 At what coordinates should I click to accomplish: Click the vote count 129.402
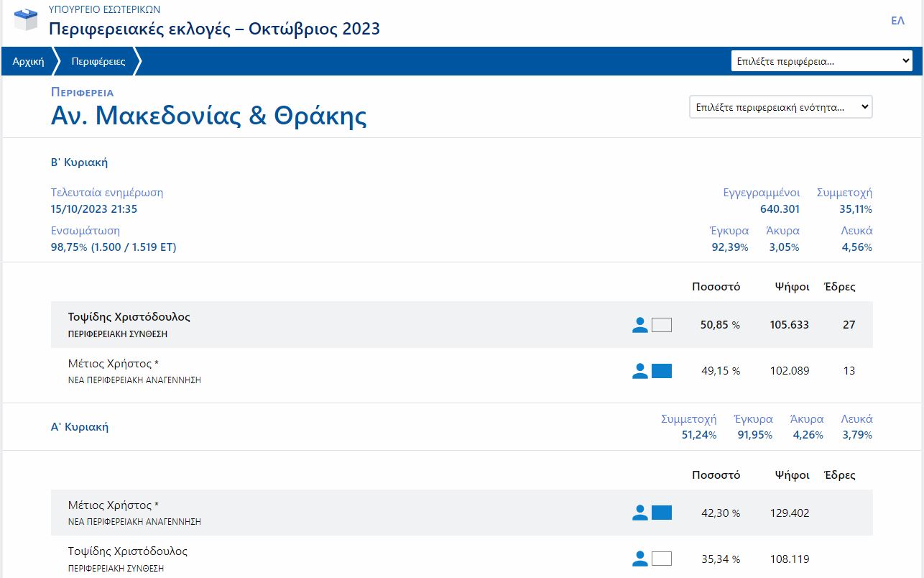coord(789,513)
